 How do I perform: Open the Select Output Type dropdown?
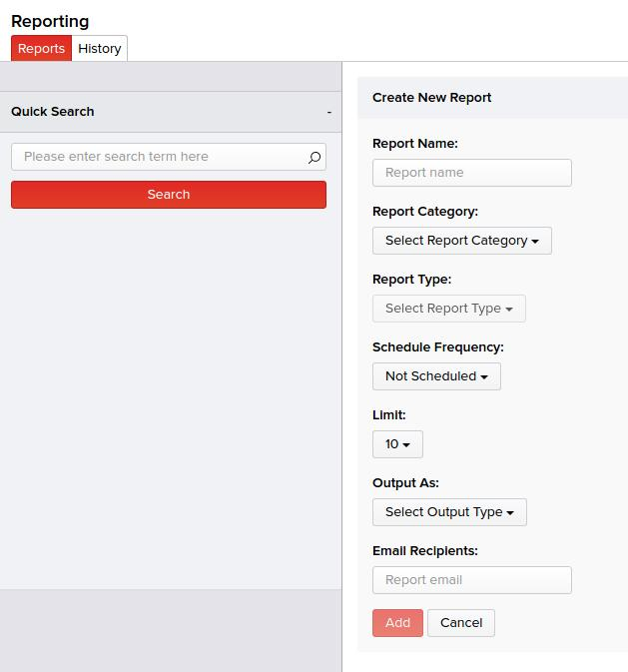pyautogui.click(x=449, y=512)
